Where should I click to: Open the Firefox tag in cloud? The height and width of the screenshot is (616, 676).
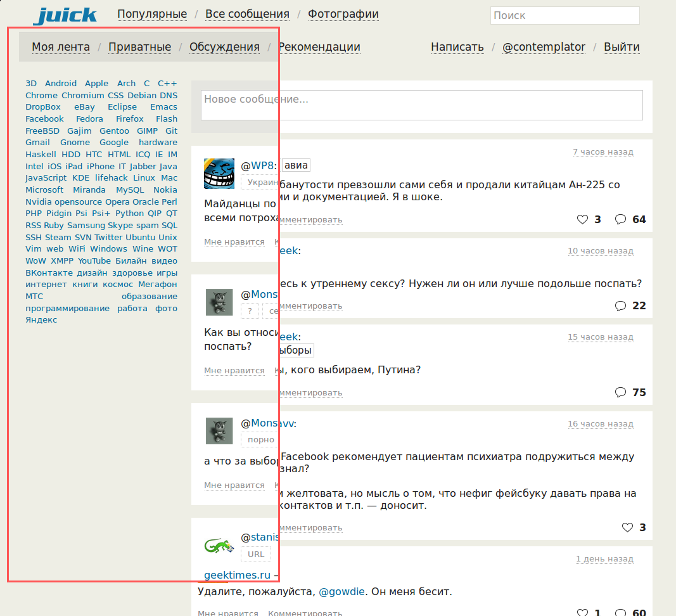click(130, 119)
